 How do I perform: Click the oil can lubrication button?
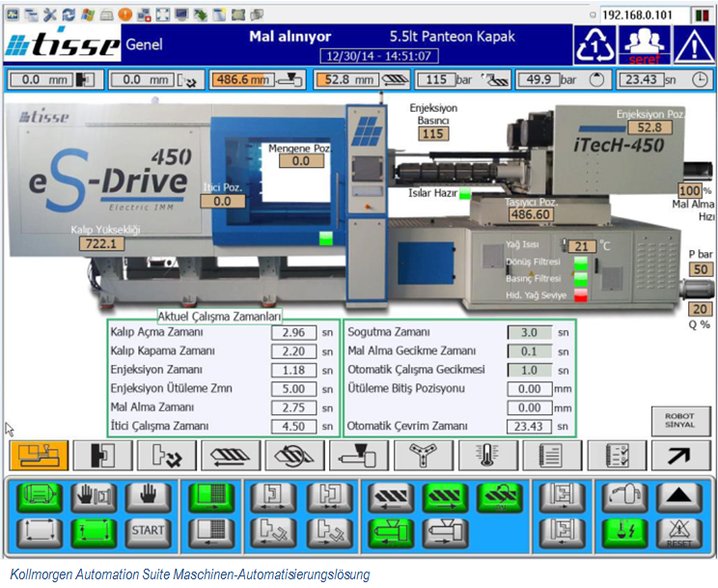[x=624, y=497]
